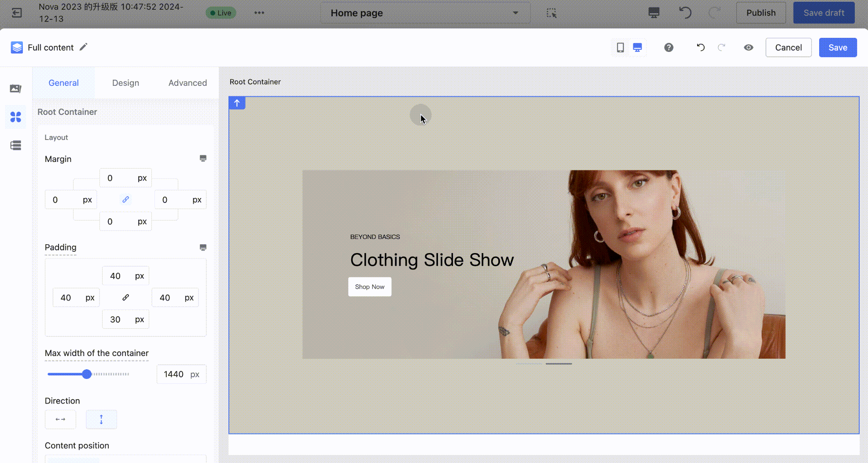Click the blue up-arrow select parent icon
Screen dimensions: 868x463
[x=237, y=103]
